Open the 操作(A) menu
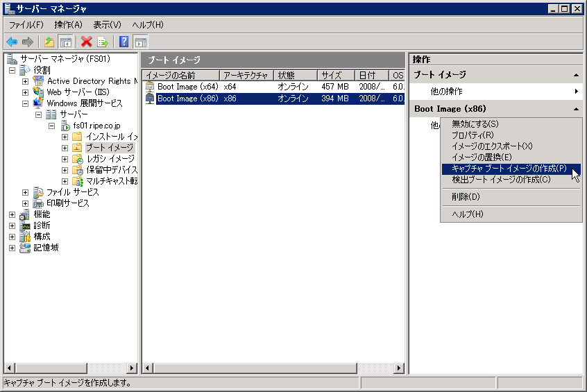The width and height of the screenshot is (587, 392). pos(68,25)
